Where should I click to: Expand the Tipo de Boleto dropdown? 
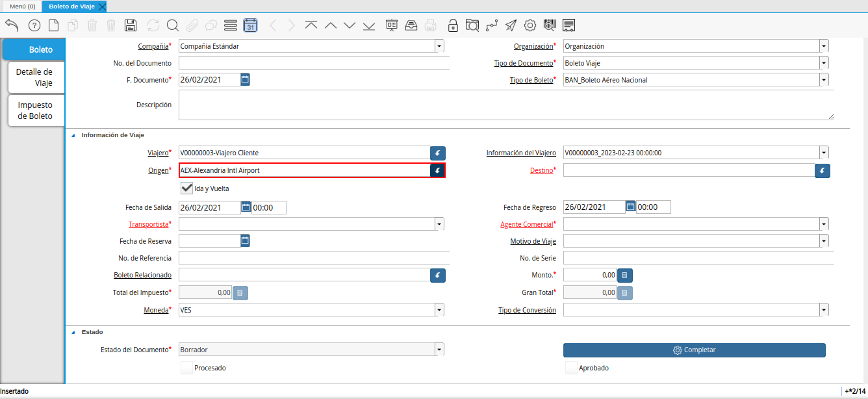tap(824, 80)
